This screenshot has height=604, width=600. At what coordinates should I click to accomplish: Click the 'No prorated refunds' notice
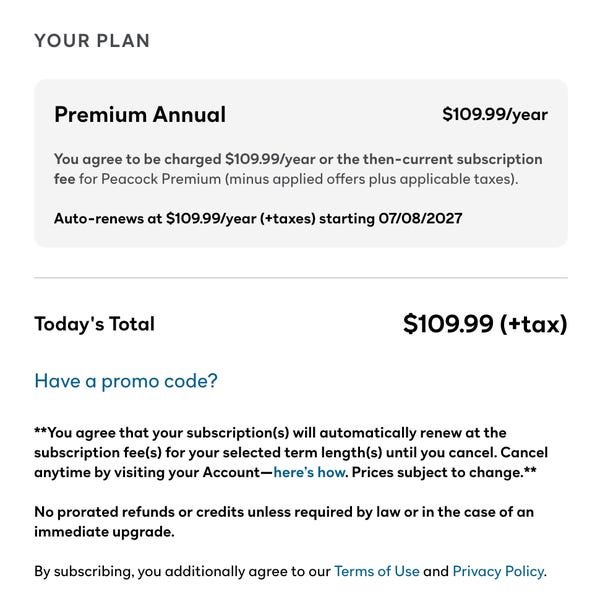pyautogui.click(x=284, y=522)
